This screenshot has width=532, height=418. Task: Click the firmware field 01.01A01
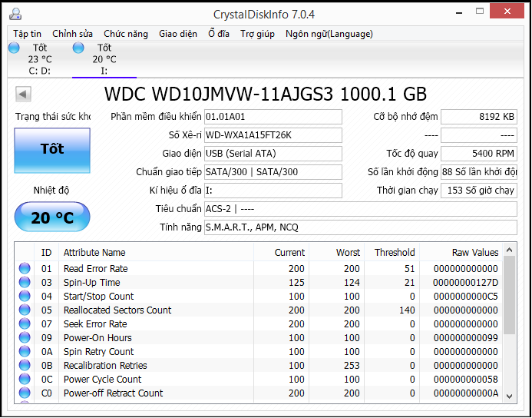273,117
